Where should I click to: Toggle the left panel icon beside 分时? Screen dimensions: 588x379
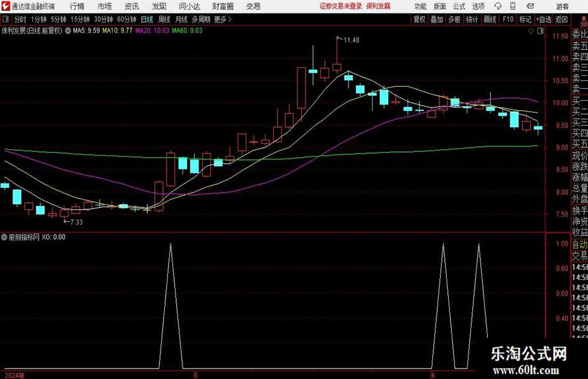click(x=5, y=19)
